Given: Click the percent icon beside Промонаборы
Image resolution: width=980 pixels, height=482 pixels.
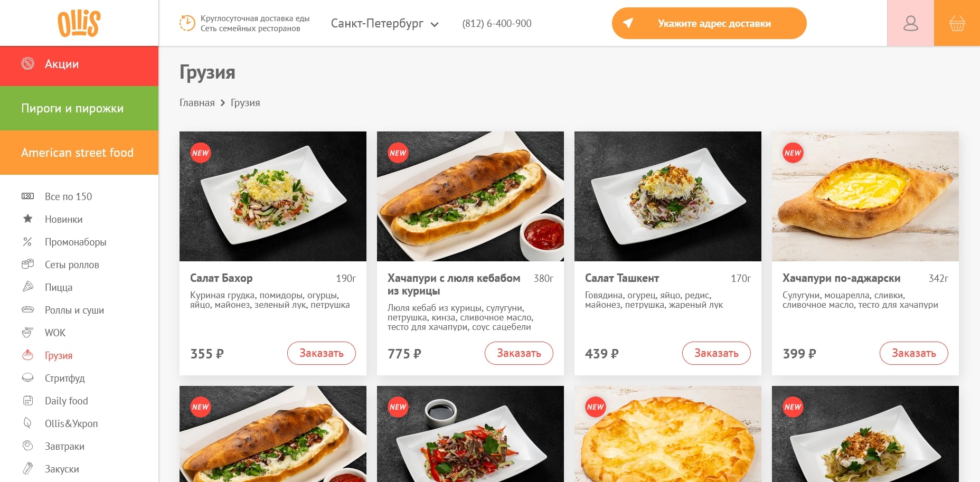Looking at the screenshot, I should (27, 241).
